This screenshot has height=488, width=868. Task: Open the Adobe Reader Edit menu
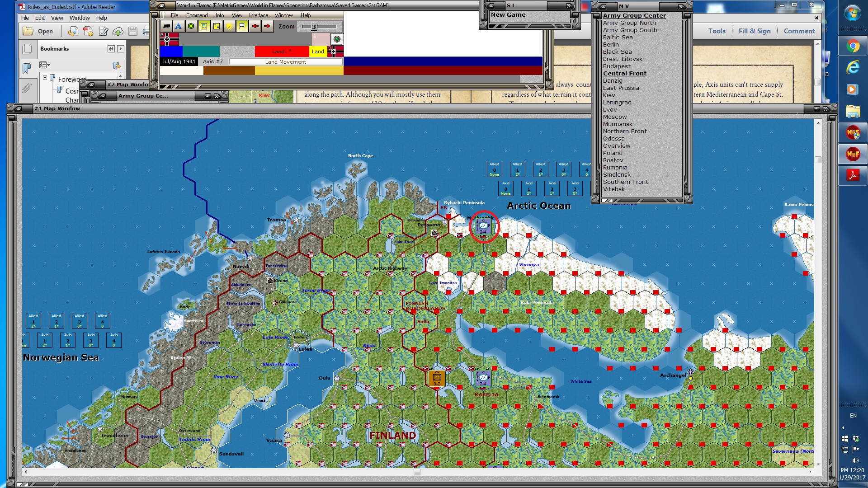click(x=40, y=18)
